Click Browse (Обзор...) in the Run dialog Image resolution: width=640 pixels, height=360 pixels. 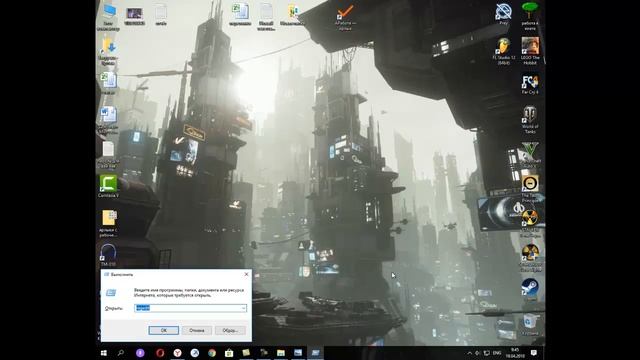[230, 330]
